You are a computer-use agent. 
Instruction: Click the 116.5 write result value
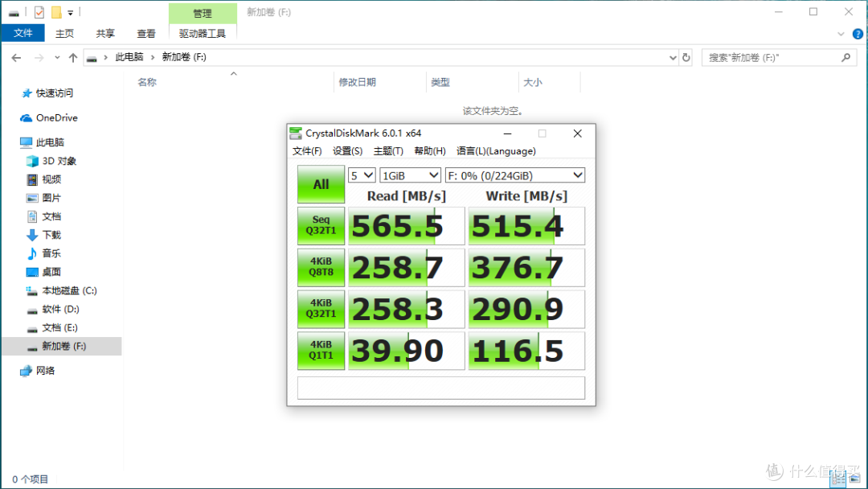(526, 351)
